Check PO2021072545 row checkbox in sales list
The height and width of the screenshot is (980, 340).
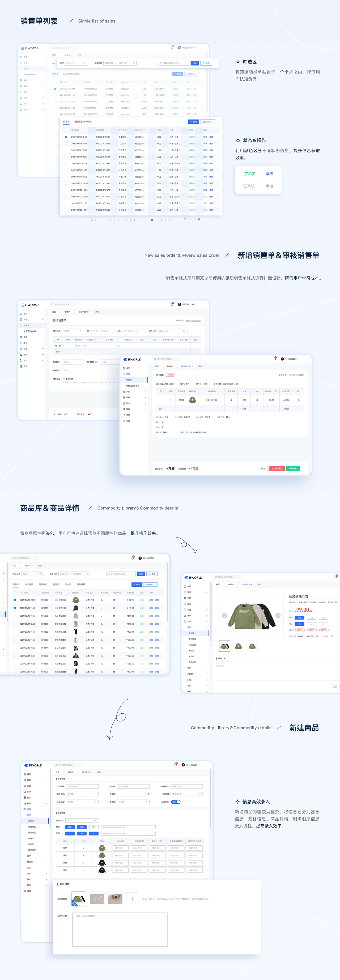(66, 143)
